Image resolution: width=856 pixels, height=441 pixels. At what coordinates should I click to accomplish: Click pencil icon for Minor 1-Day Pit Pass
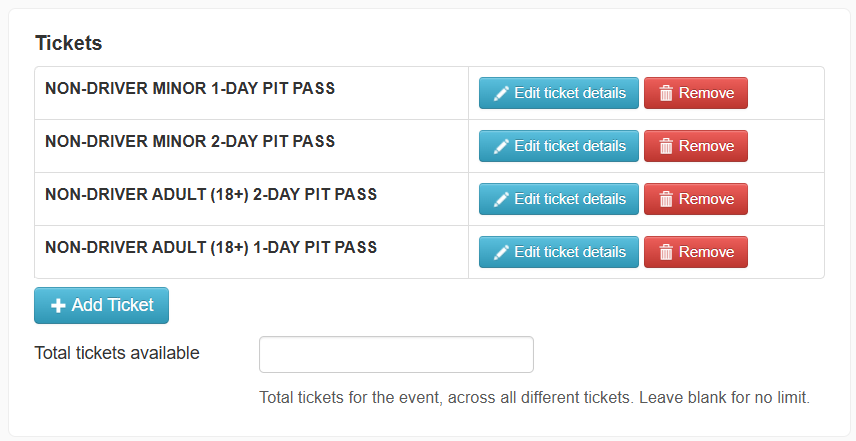[501, 93]
